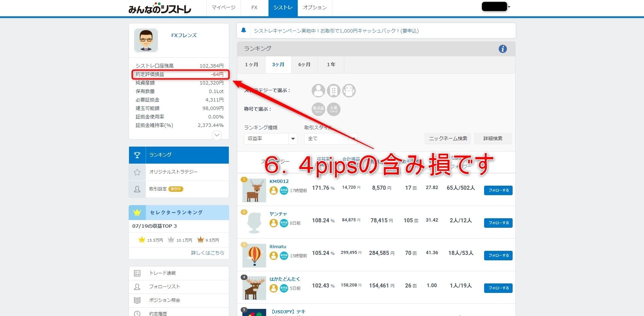Open the FX menu in top navigation
644x316 pixels.
tap(254, 7)
